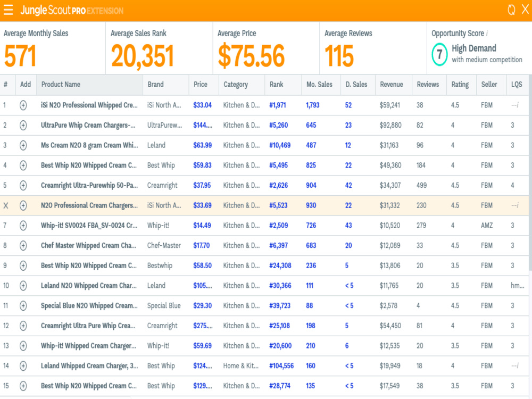Click LQS info icon in row 1
Image resolution: width=532 pixels, height=399 pixels.
coord(517,105)
